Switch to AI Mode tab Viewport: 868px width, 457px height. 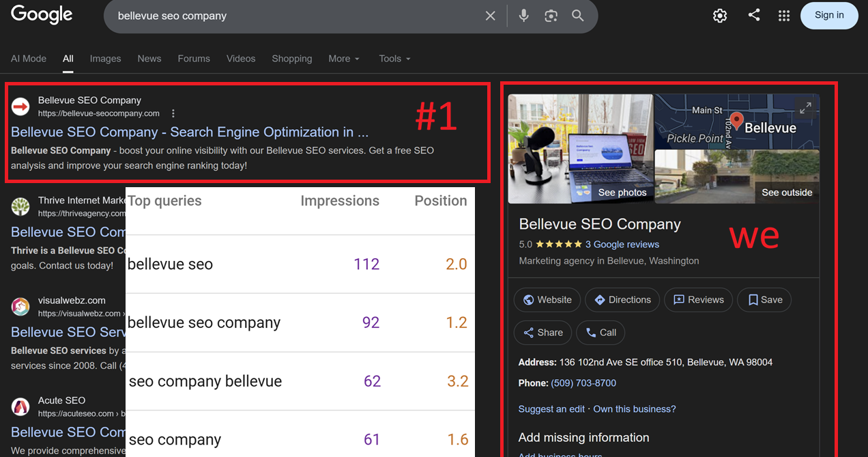[x=29, y=59]
